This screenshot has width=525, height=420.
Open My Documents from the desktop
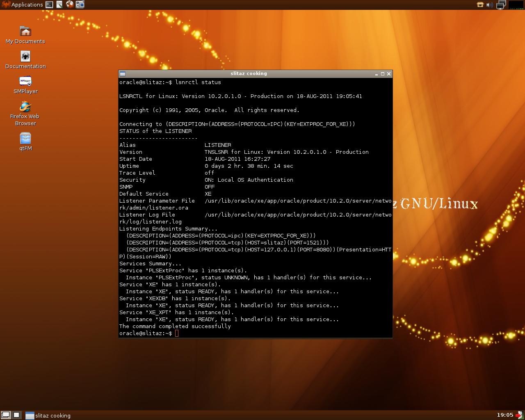25,32
